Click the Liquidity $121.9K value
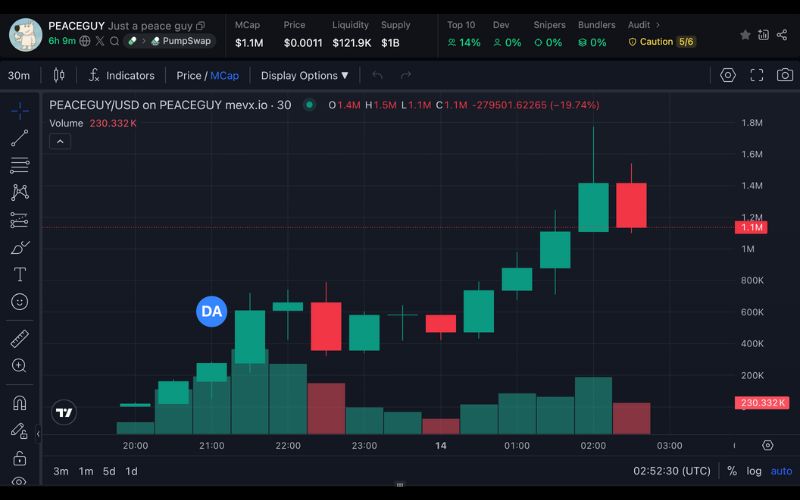The height and width of the screenshot is (500, 800). pos(352,43)
